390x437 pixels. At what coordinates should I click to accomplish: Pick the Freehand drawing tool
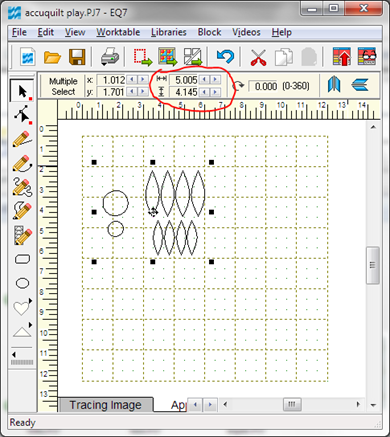tap(22, 187)
